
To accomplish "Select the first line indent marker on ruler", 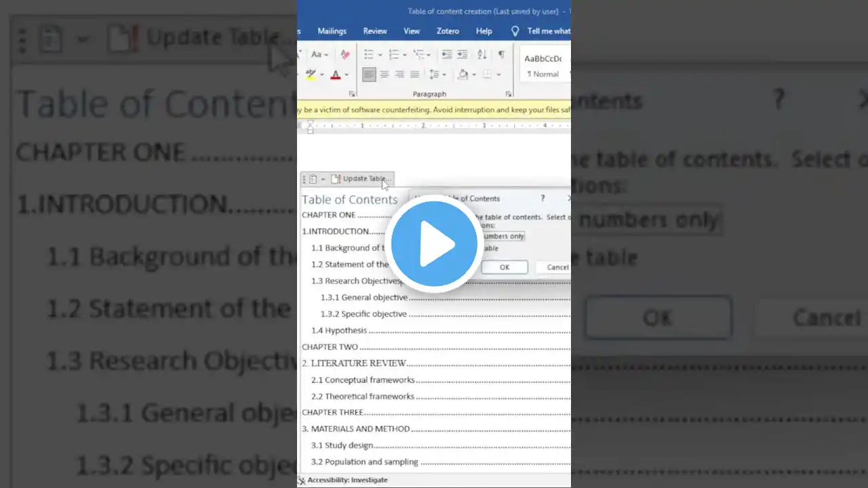I will pos(310,123).
